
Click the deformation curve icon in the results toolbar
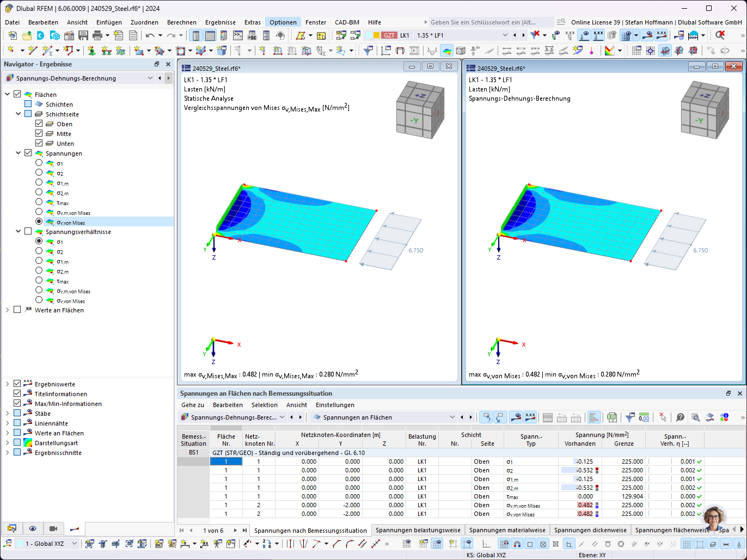point(432,51)
